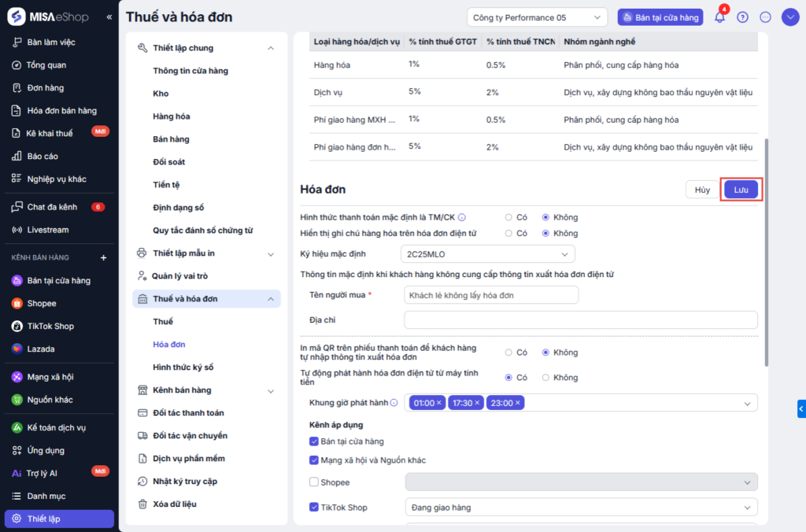The width and height of the screenshot is (806, 532).
Task: Click the Lưu save button
Action: click(741, 190)
